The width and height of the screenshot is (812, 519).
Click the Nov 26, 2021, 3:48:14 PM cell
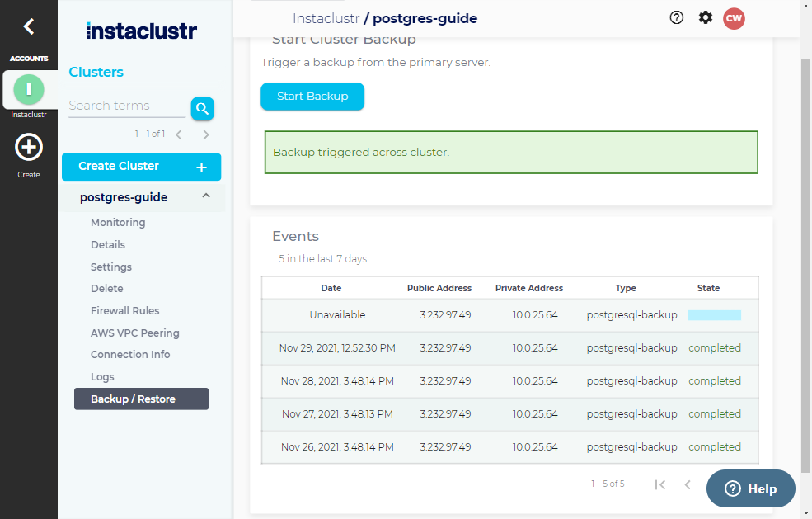(x=337, y=447)
